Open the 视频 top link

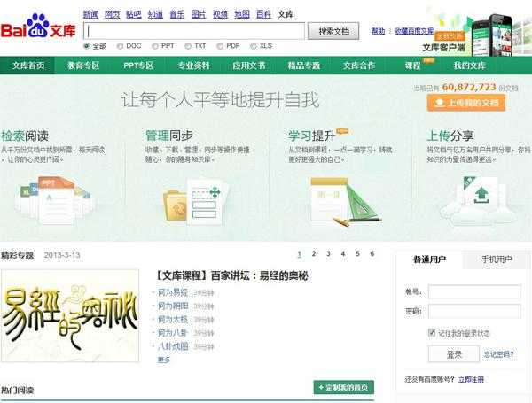(x=220, y=14)
